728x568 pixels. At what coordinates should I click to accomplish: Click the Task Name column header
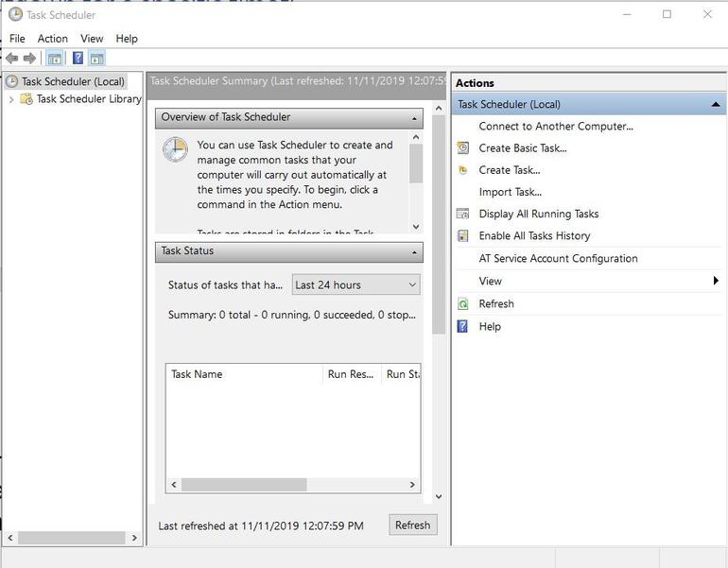coord(244,374)
